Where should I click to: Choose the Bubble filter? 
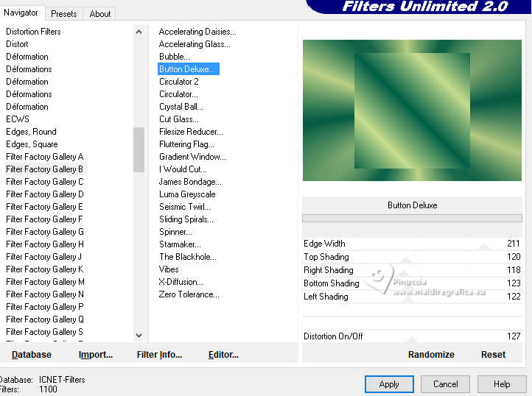coord(175,57)
